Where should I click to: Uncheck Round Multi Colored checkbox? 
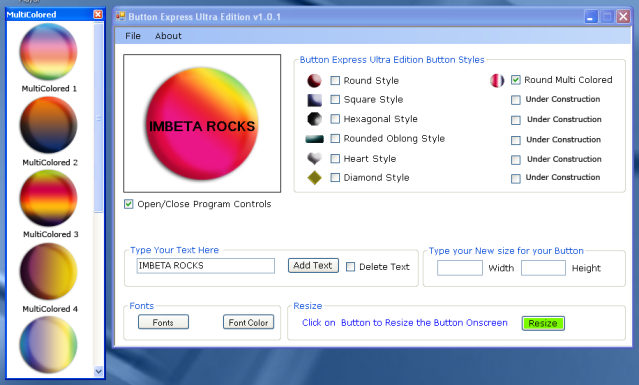coord(516,80)
